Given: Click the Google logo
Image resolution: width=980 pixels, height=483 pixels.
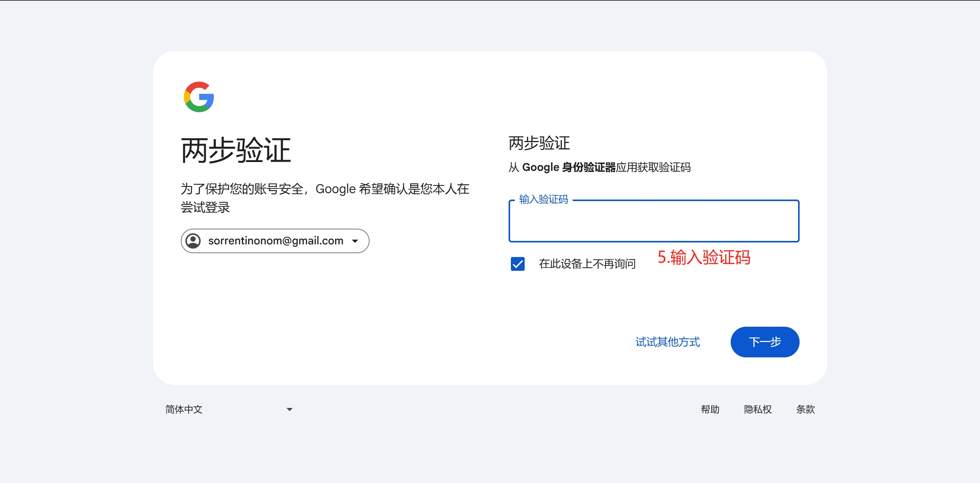Looking at the screenshot, I should click(x=199, y=97).
